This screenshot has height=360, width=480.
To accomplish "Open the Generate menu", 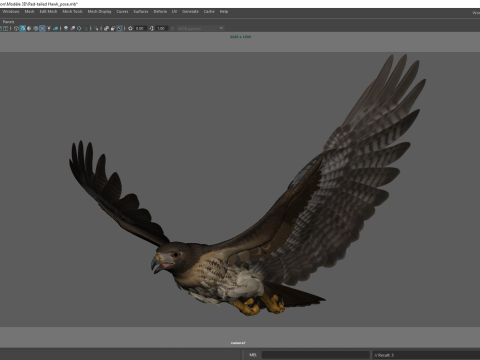I will coord(190,12).
